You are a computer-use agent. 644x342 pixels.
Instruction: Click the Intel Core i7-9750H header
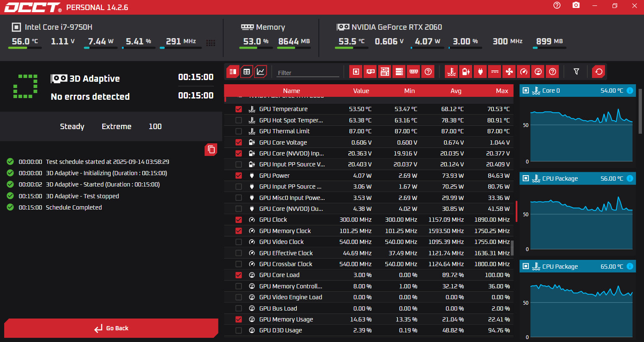click(58, 27)
